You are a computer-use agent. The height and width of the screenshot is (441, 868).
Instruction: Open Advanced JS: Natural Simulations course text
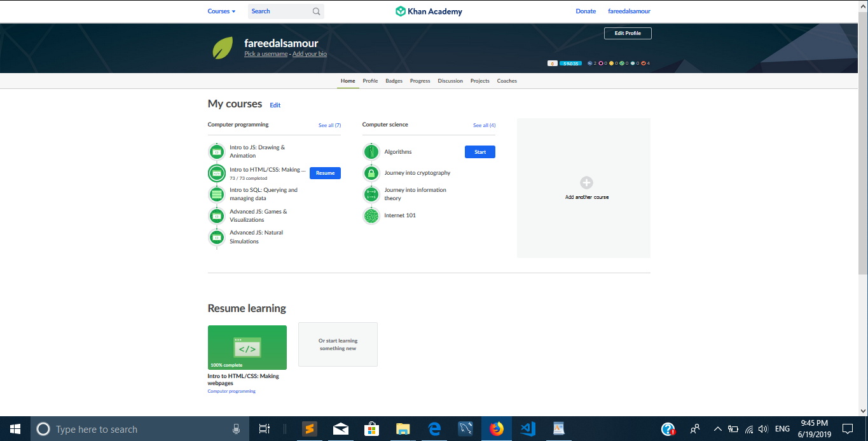pyautogui.click(x=256, y=237)
